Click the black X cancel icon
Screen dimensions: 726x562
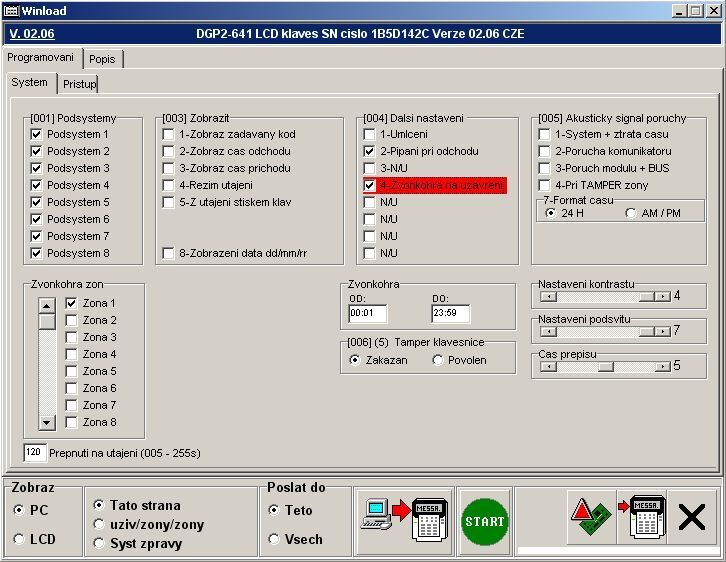click(692, 518)
